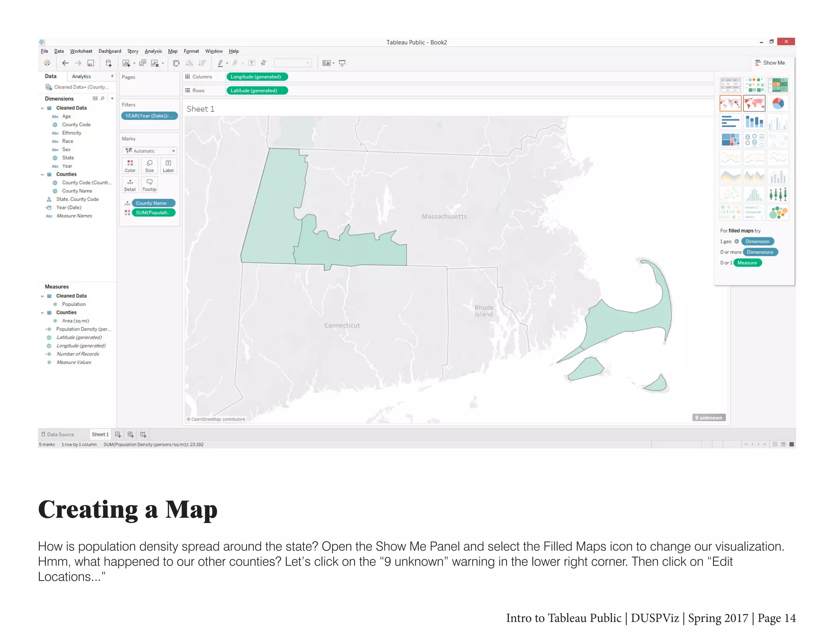The height and width of the screenshot is (644, 834).
Task: Click the new worksheet tab icon beside Sheet 1
Action: click(118, 435)
